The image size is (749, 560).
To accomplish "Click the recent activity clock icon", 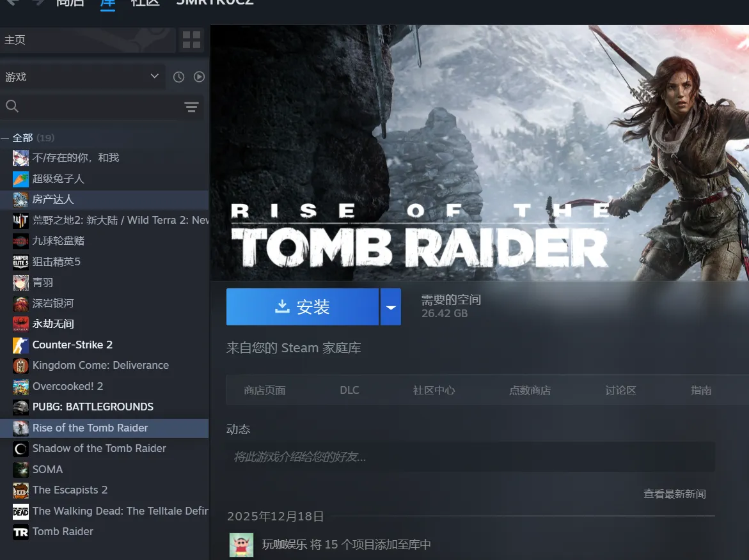I will pos(179,77).
